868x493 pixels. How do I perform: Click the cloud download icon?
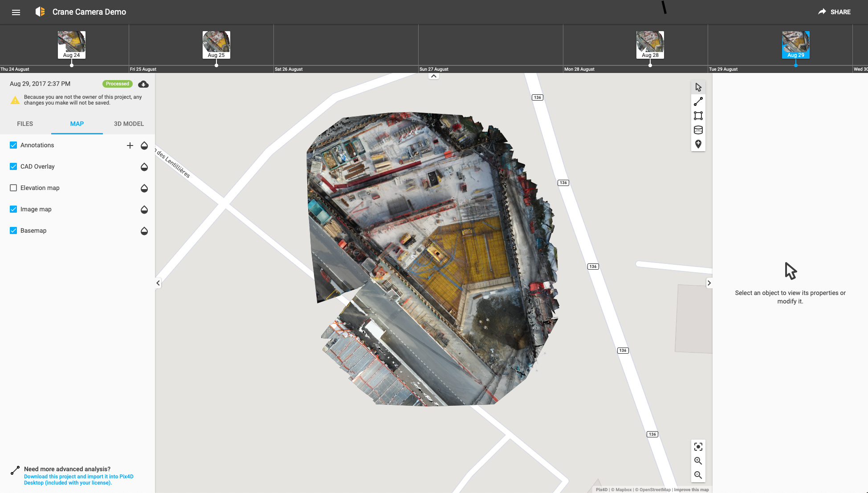[x=143, y=84]
